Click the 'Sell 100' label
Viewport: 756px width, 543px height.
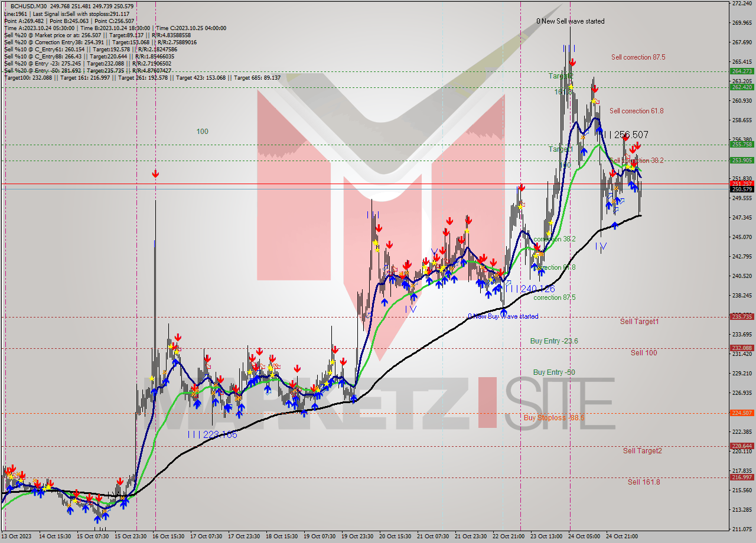tap(644, 353)
